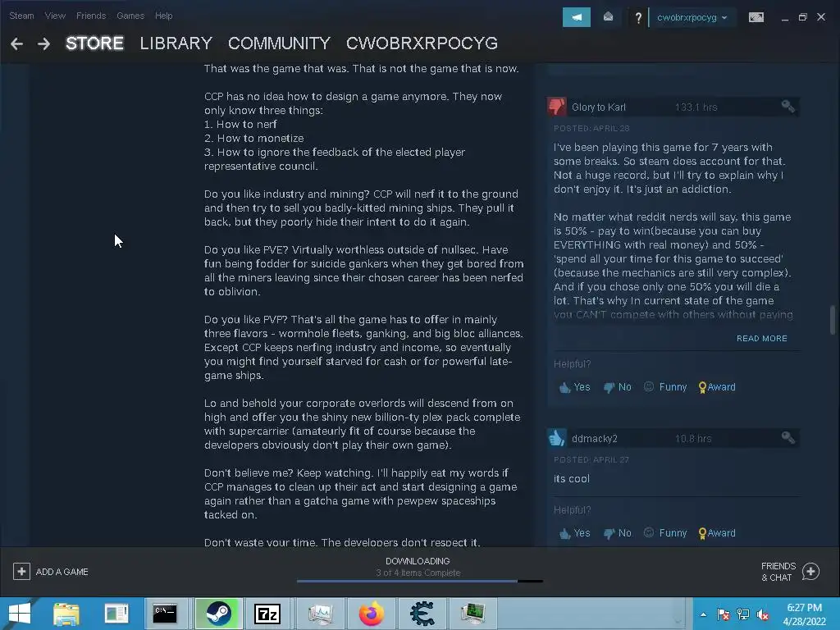
Task: Open the Steam menu
Action: tap(21, 16)
